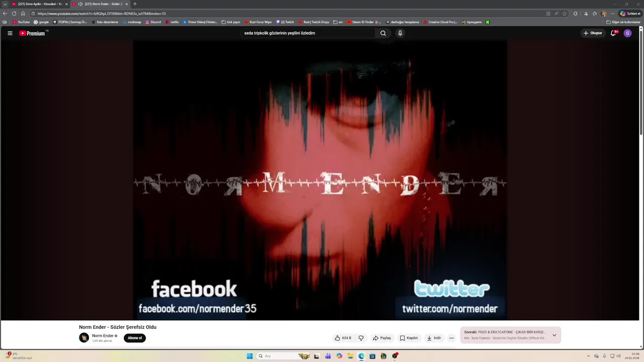Image resolution: width=644 pixels, height=362 pixels.
Task: Start voice search with microphone icon
Action: point(400,33)
